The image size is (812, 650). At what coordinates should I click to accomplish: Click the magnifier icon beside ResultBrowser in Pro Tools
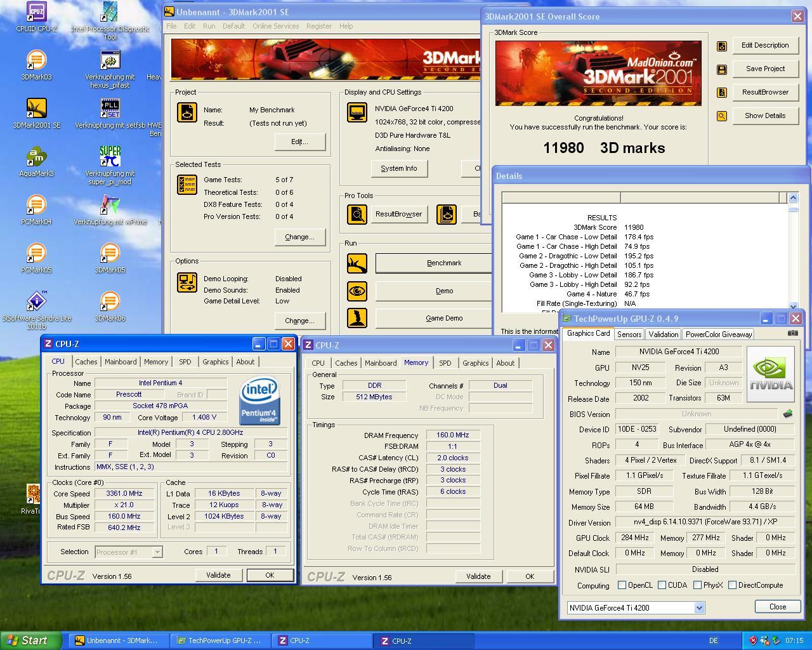pos(357,215)
